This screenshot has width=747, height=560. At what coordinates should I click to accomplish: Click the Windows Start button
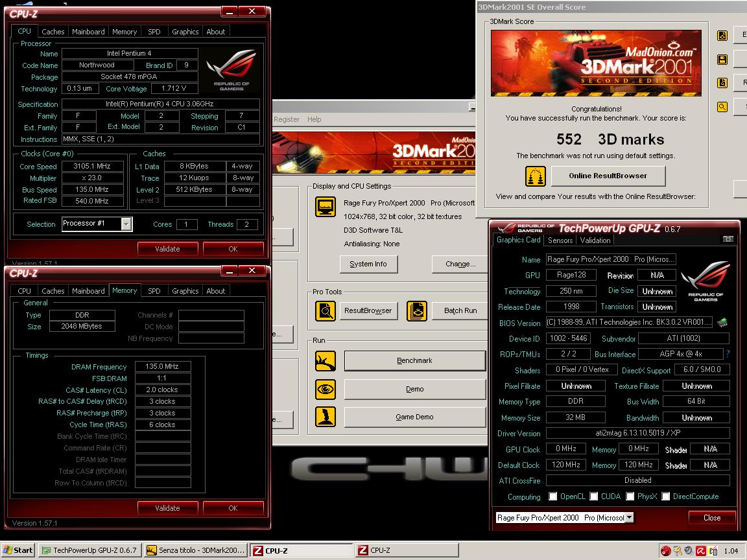[18, 550]
